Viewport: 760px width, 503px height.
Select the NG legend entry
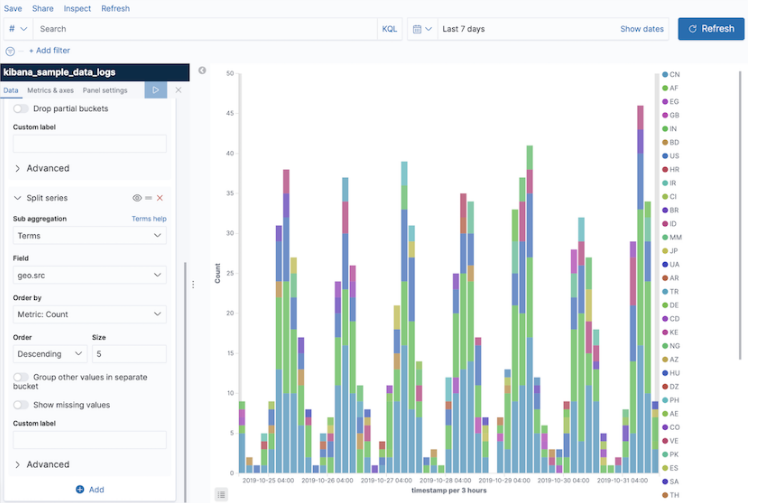671,346
